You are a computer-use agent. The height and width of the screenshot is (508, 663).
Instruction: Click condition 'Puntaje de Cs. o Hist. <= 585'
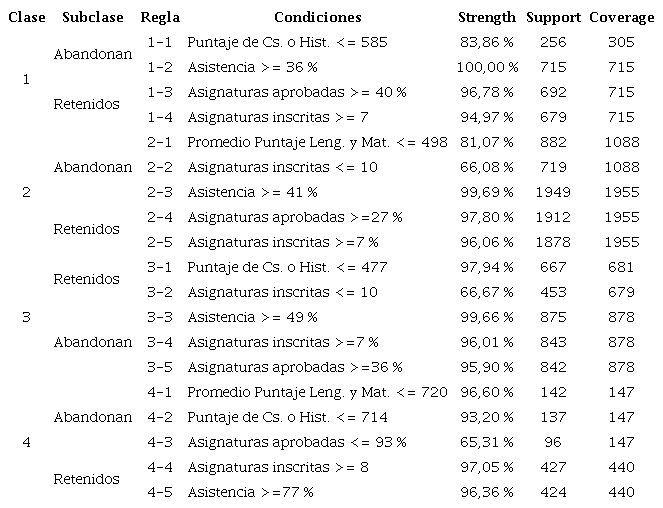286,43
